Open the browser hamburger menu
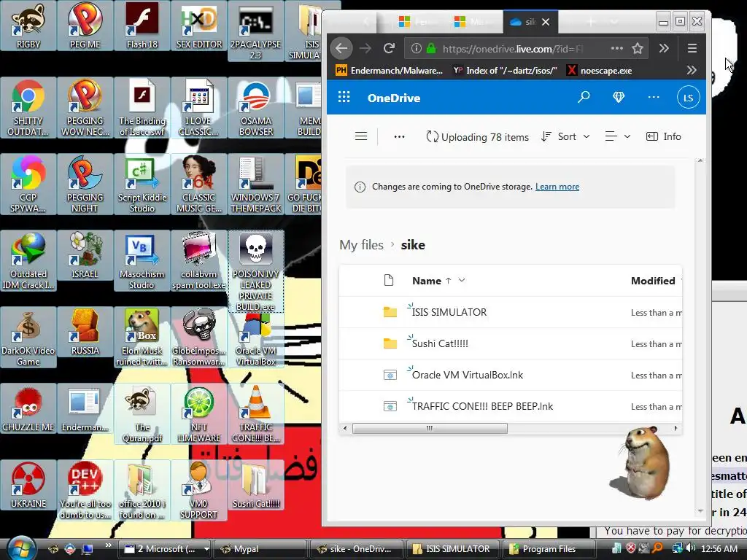Image resolution: width=747 pixels, height=560 pixels. click(x=692, y=48)
